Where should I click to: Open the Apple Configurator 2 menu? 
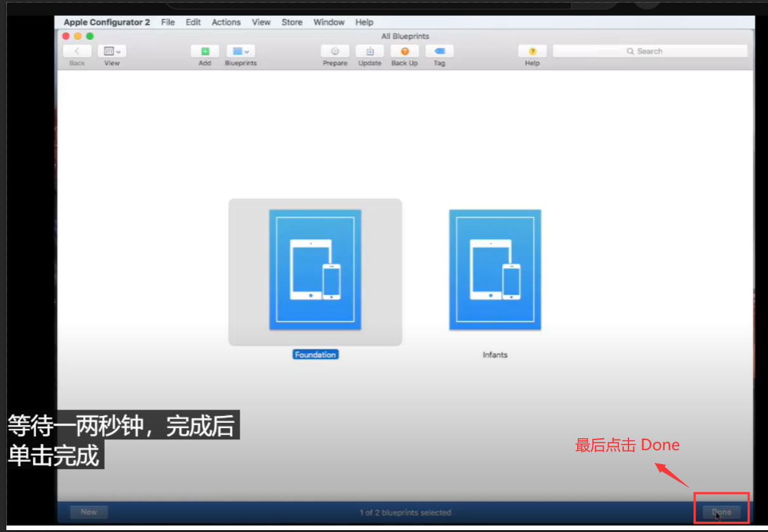click(x=107, y=22)
